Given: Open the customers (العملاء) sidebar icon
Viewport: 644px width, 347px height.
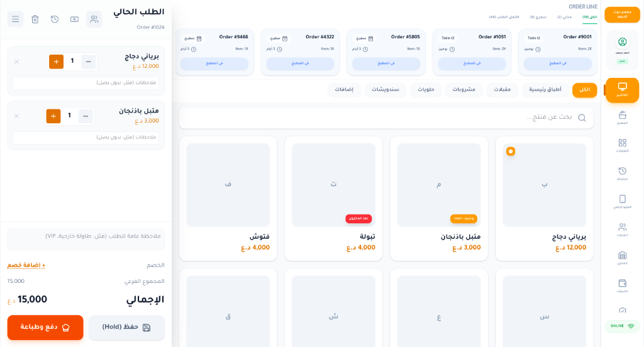Looking at the screenshot, I should pyautogui.click(x=622, y=229).
